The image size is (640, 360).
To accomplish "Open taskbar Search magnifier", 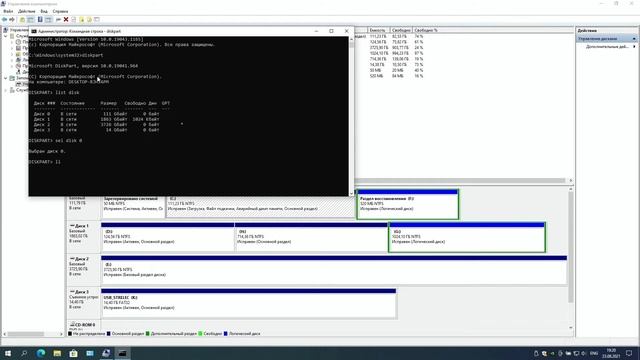I will (x=24, y=353).
